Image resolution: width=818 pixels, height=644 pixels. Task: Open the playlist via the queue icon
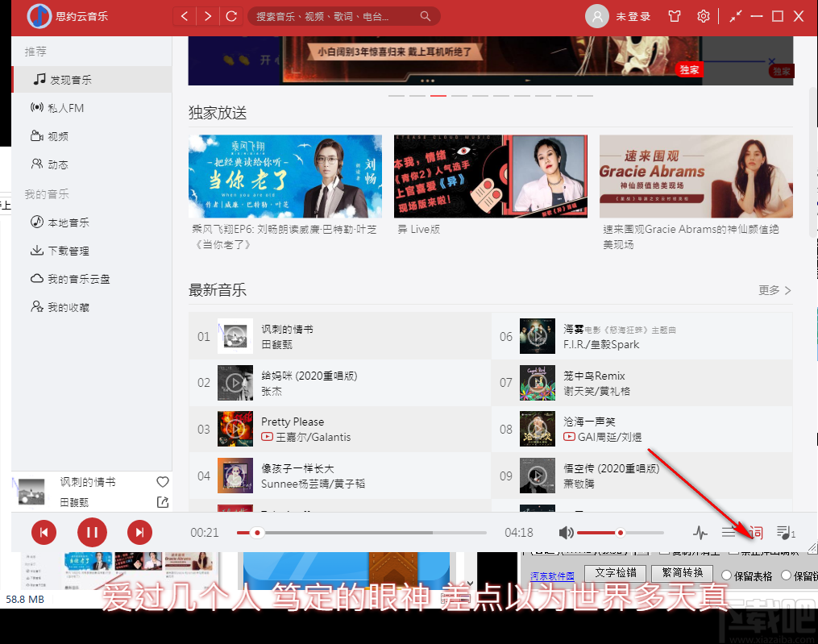786,532
